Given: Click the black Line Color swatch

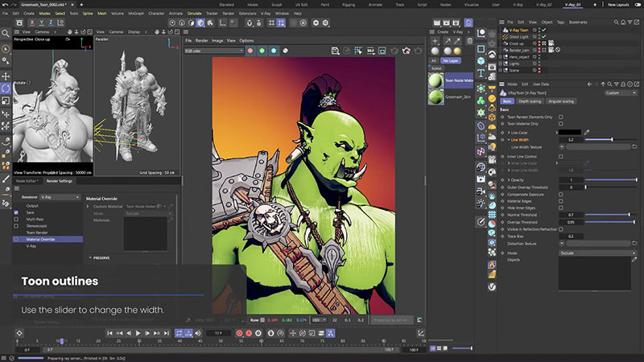Looking at the screenshot, I should tap(570, 132).
